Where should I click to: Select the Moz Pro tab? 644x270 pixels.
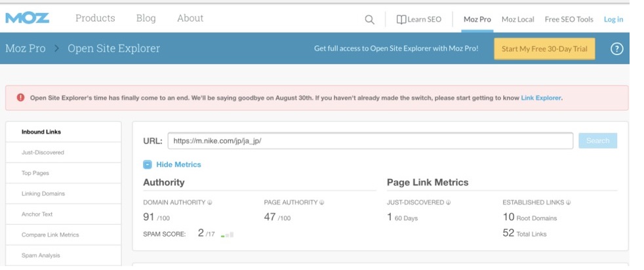477,19
